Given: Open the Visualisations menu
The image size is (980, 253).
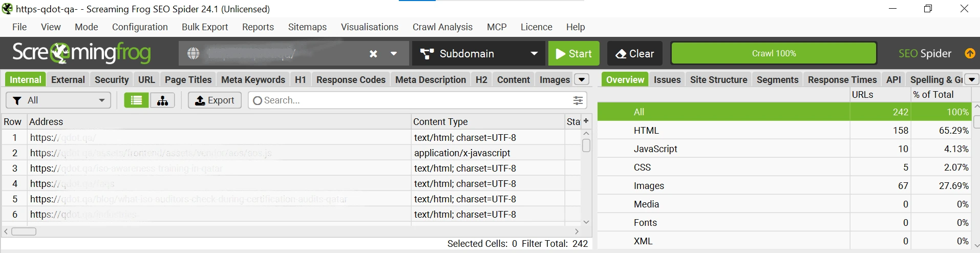Looking at the screenshot, I should 370,27.
